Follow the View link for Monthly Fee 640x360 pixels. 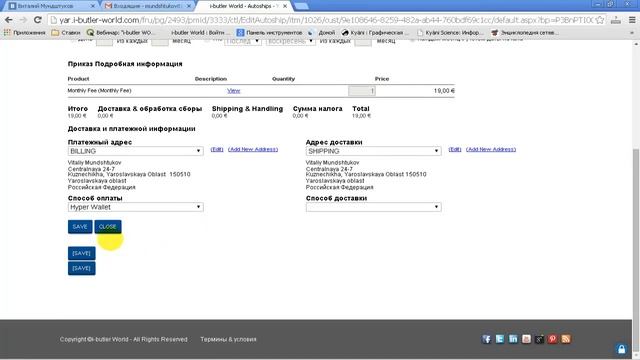(233, 91)
